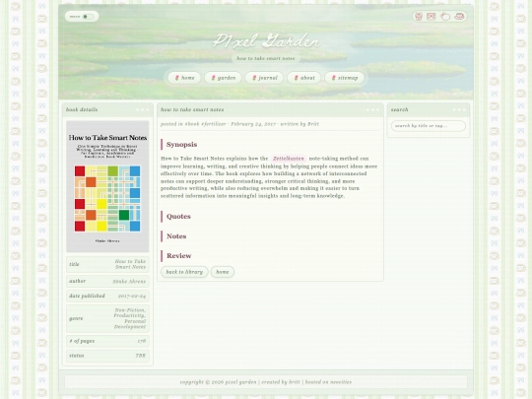Open the sitemap nav item
This screenshot has height=399, width=532.
click(x=344, y=78)
